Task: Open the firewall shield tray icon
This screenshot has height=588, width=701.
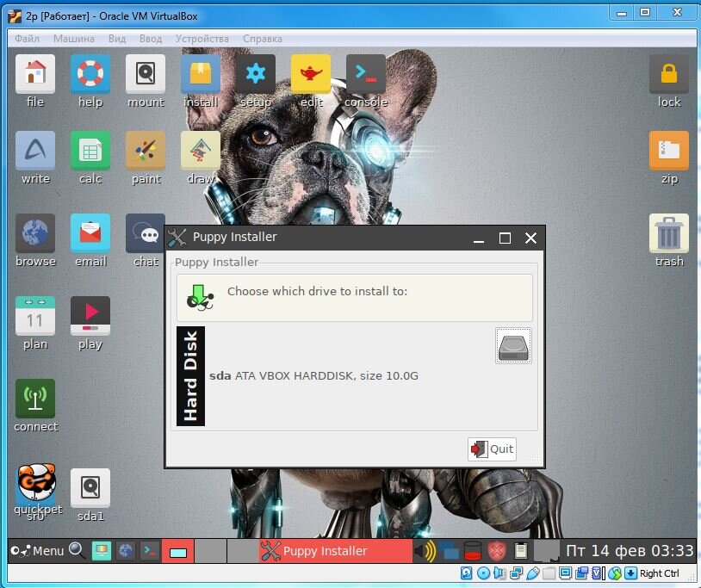Action: point(497,551)
